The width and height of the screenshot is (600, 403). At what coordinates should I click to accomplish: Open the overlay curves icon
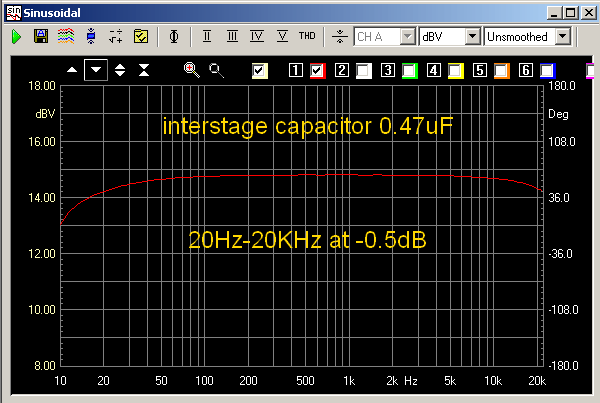coord(66,36)
